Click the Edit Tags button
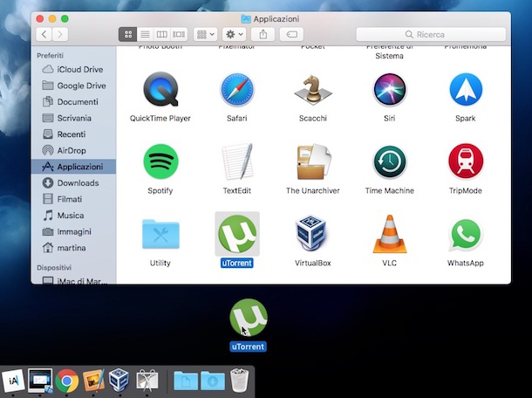The image size is (532, 398). tap(291, 34)
